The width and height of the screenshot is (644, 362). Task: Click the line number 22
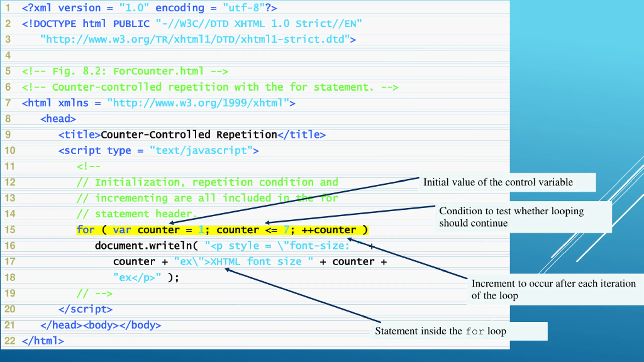(10, 341)
